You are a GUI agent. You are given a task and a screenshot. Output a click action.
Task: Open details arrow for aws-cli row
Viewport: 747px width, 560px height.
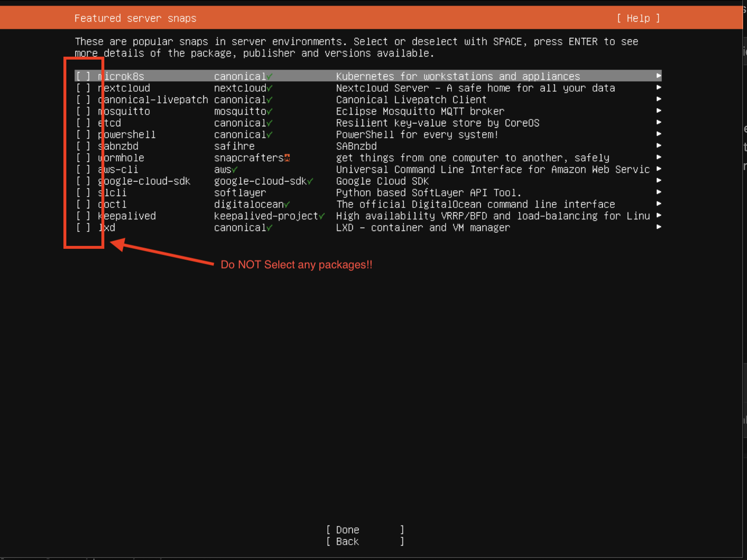click(x=659, y=169)
